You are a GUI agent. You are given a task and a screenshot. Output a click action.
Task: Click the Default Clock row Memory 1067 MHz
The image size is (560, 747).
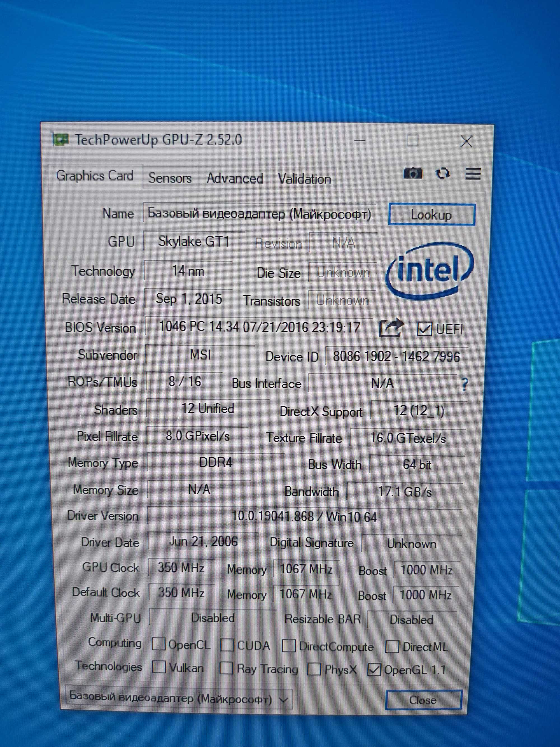(305, 594)
